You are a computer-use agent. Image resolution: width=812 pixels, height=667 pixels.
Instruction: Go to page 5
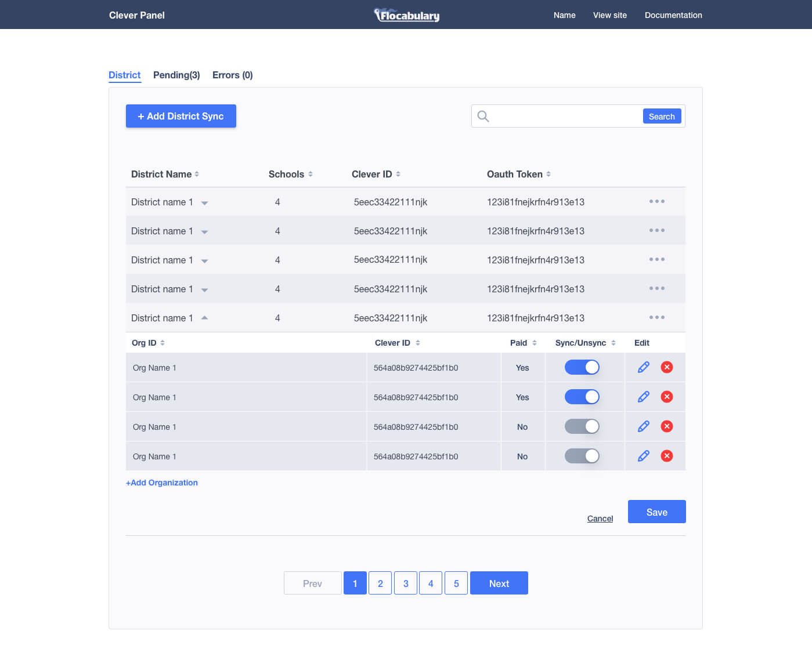(456, 583)
